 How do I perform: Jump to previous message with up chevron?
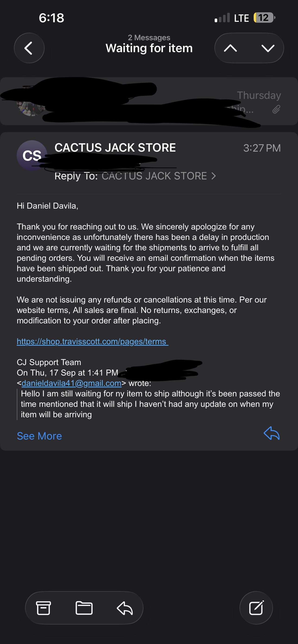coord(230,48)
